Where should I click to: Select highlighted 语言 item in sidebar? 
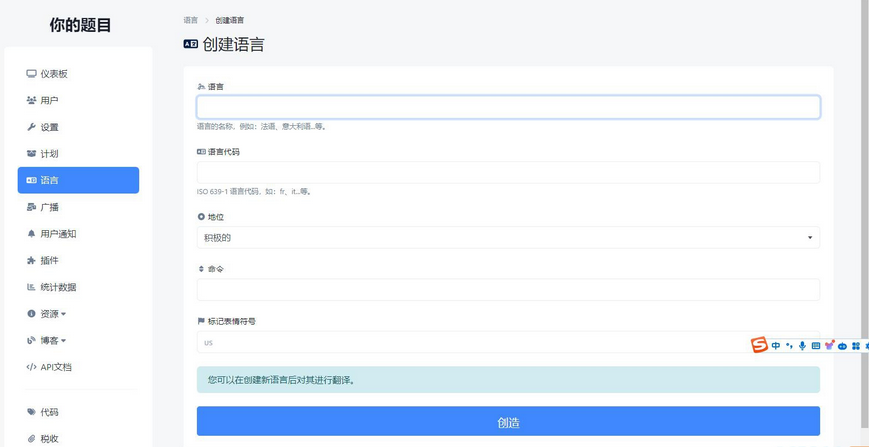click(x=78, y=180)
